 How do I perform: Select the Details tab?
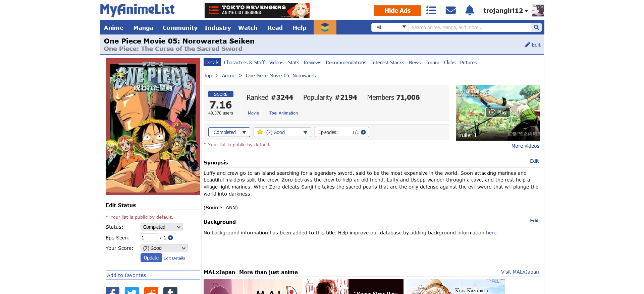(x=212, y=63)
